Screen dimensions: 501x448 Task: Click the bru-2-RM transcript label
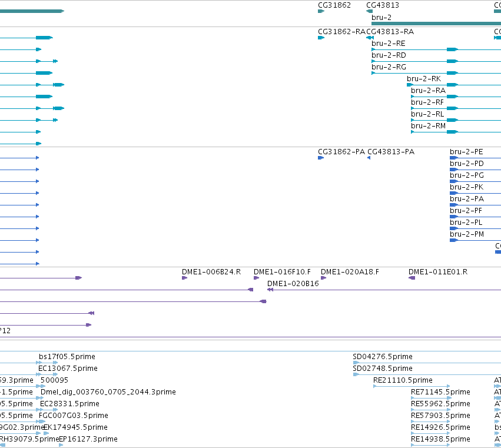(428, 126)
